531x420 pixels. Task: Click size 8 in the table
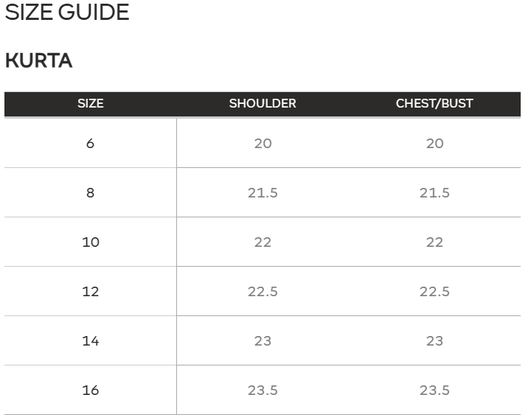[90, 193]
